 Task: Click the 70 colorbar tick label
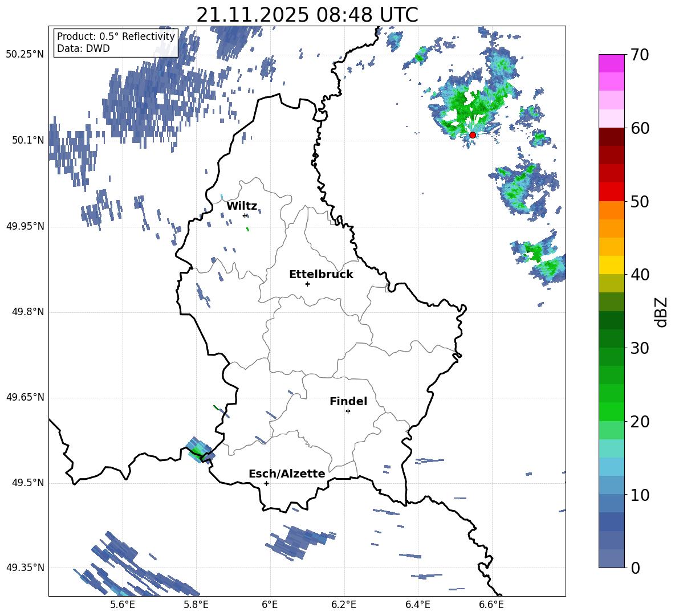640,55
